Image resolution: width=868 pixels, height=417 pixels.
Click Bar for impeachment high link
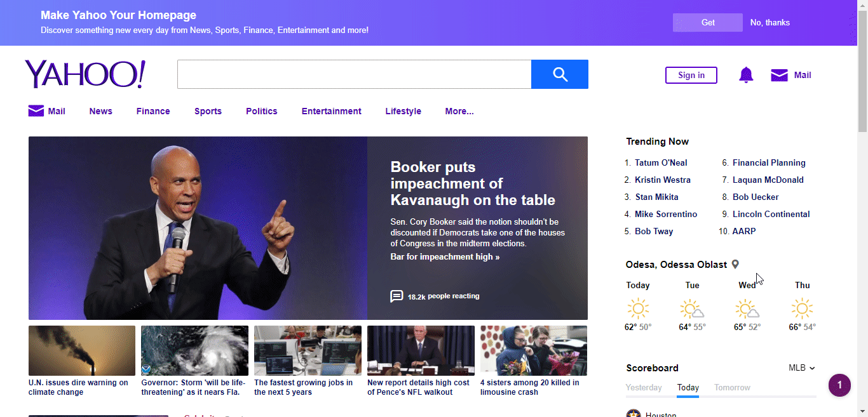tap(445, 257)
